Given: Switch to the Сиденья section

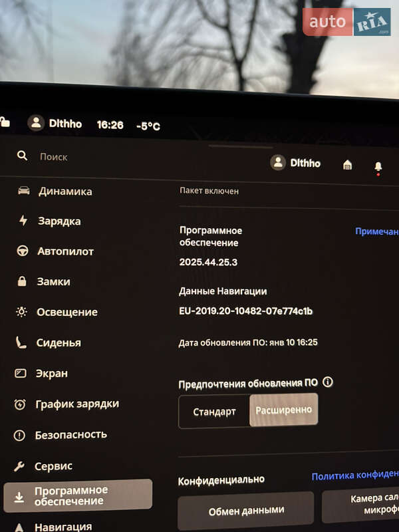Looking at the screenshot, I should tap(59, 343).
